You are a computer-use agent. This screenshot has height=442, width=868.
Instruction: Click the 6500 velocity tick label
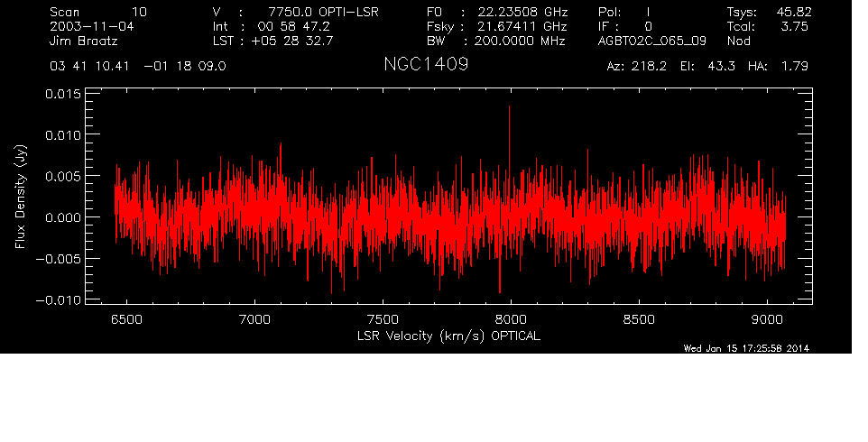(127, 319)
